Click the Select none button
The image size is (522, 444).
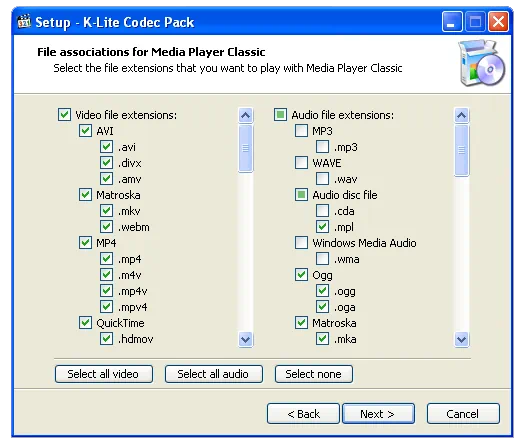[x=314, y=374]
